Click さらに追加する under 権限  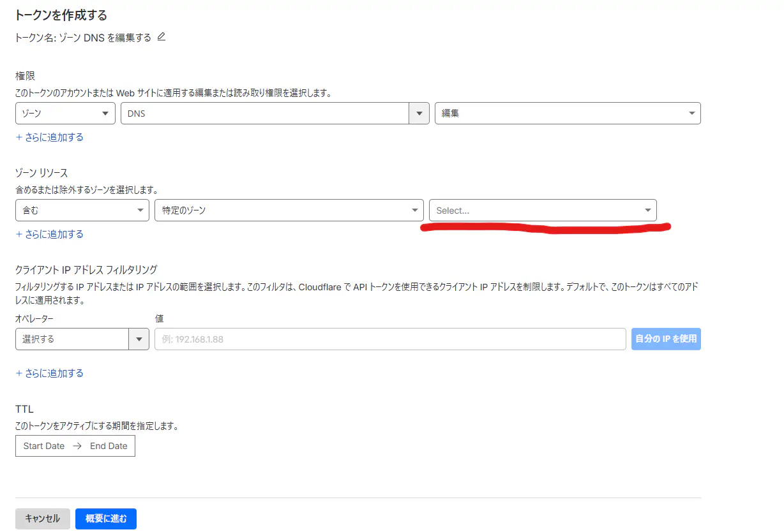(50, 137)
